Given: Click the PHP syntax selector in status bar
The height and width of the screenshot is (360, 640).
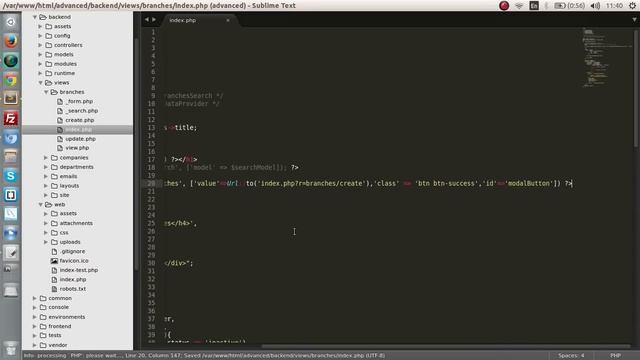Looking at the screenshot, I should coord(616,356).
